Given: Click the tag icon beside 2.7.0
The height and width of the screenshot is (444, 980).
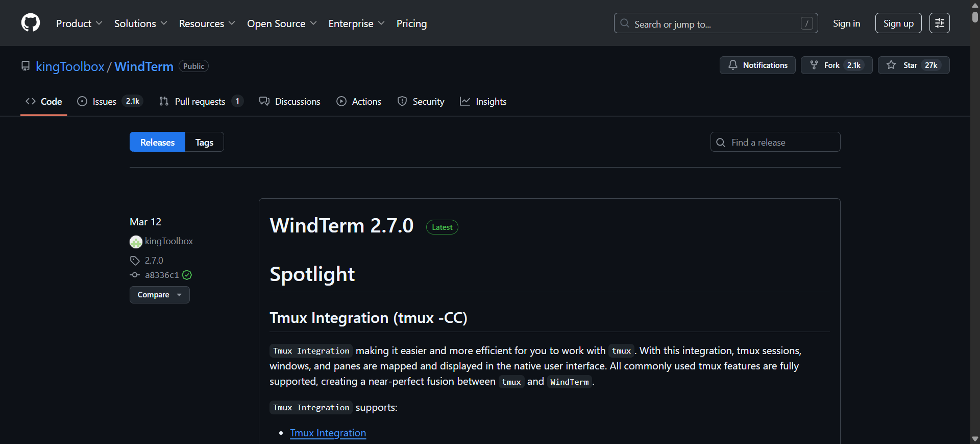Looking at the screenshot, I should click(x=135, y=261).
